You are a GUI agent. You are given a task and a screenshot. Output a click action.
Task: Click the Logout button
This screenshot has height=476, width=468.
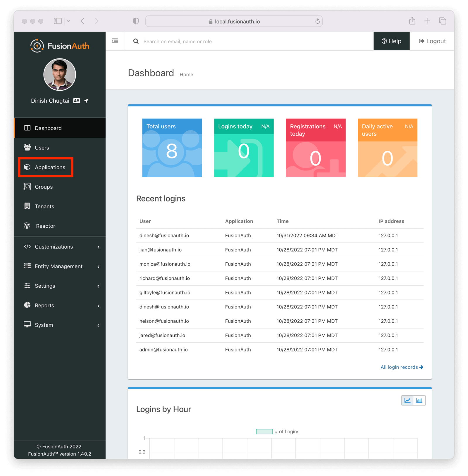tap(432, 41)
